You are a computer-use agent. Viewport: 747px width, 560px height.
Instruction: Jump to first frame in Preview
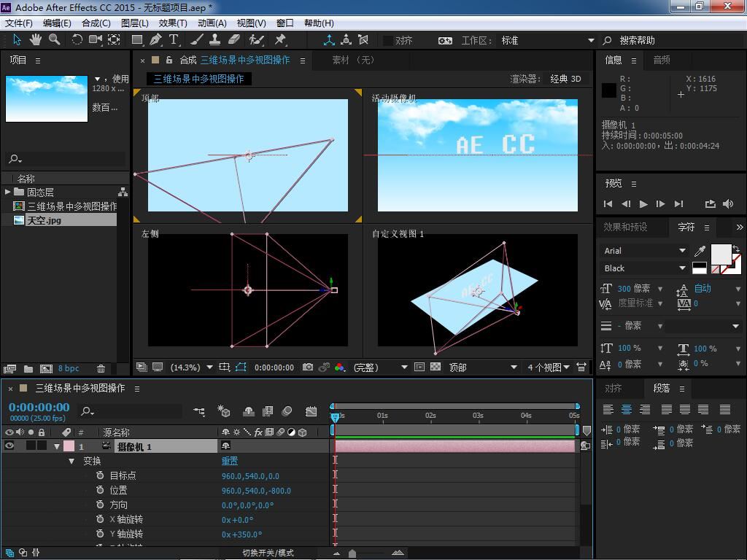coord(608,204)
